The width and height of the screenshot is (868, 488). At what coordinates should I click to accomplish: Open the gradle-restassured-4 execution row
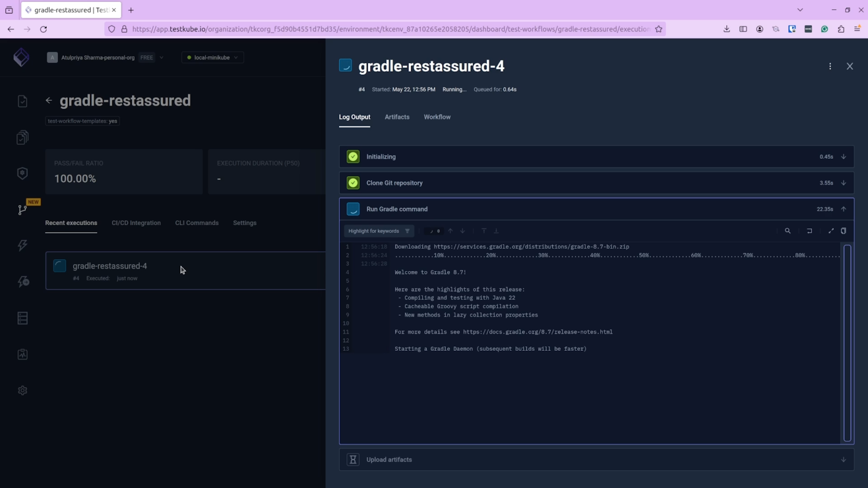(186, 271)
